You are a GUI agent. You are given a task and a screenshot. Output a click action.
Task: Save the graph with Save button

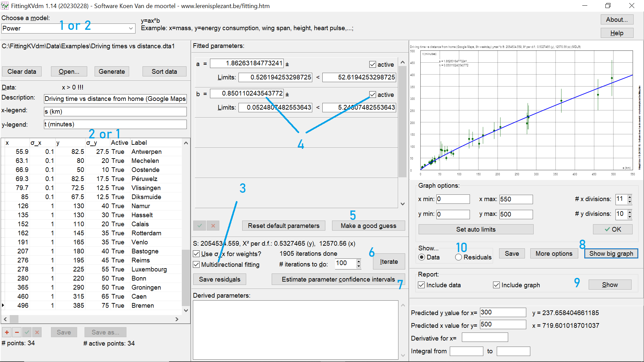512,253
